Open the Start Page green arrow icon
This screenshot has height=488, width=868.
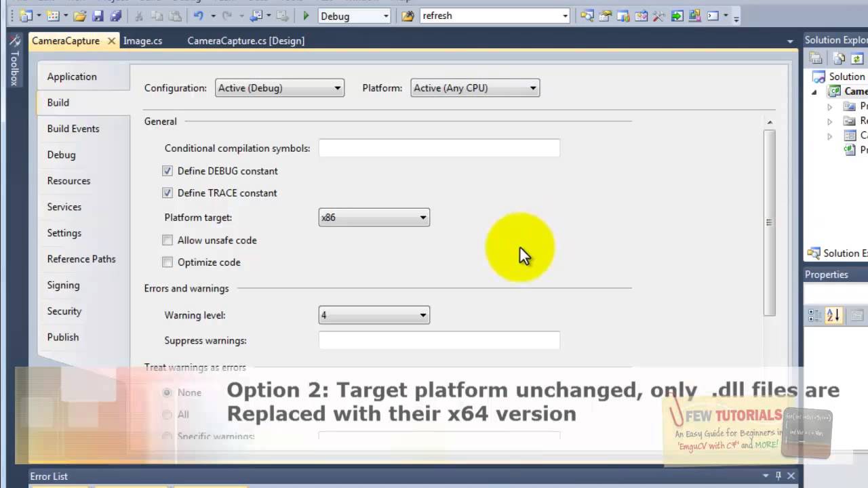(x=677, y=16)
